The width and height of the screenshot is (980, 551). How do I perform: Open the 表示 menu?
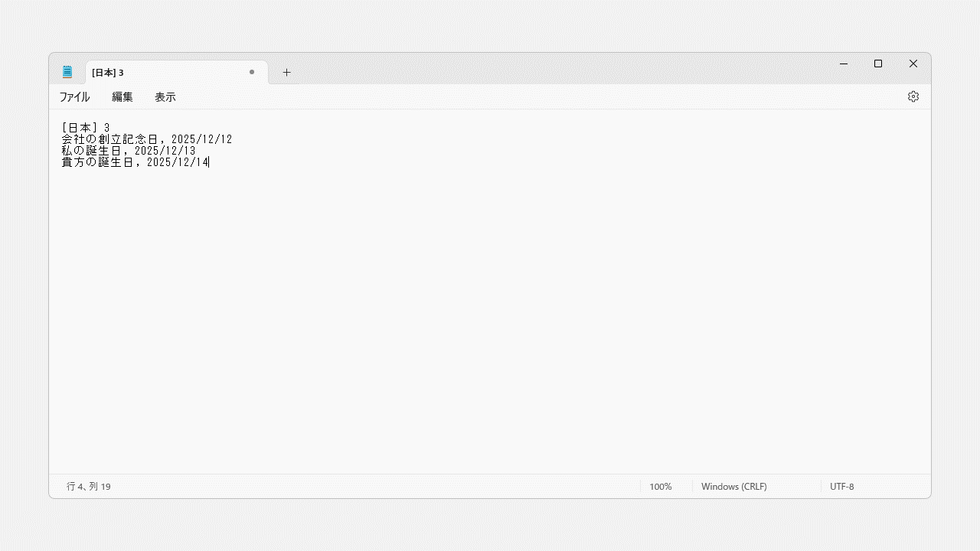click(x=165, y=97)
